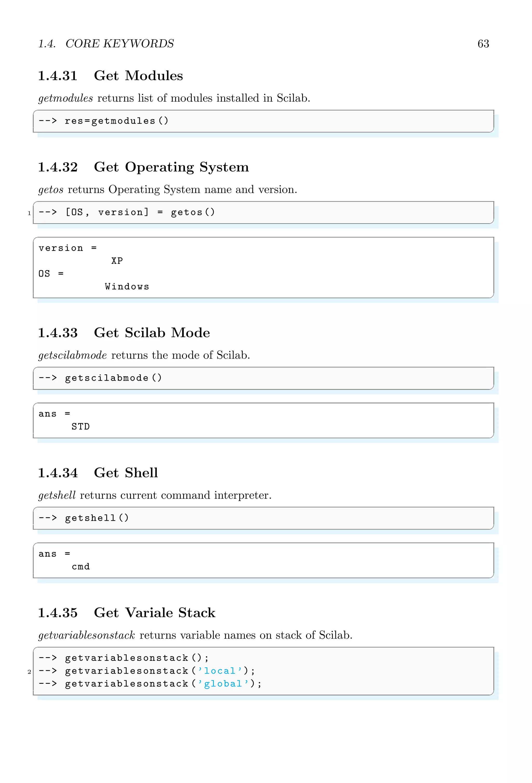Click the 'cmd' output value

tap(81, 567)
